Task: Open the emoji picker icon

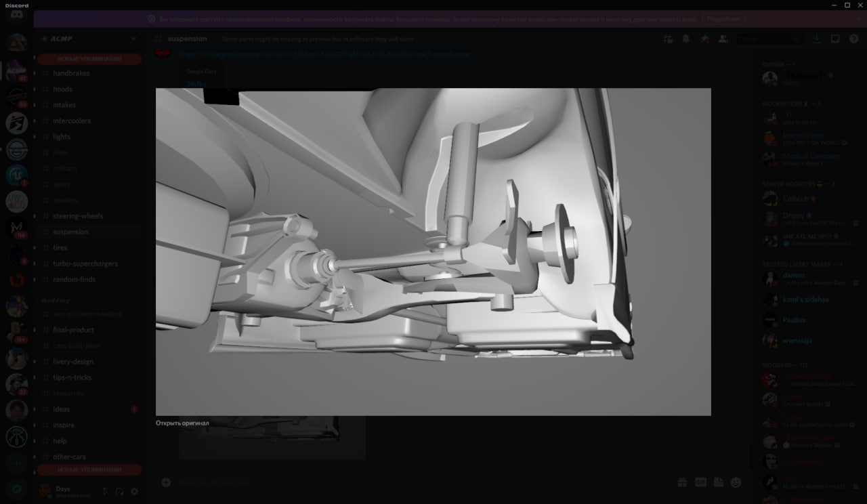Action: point(736,482)
